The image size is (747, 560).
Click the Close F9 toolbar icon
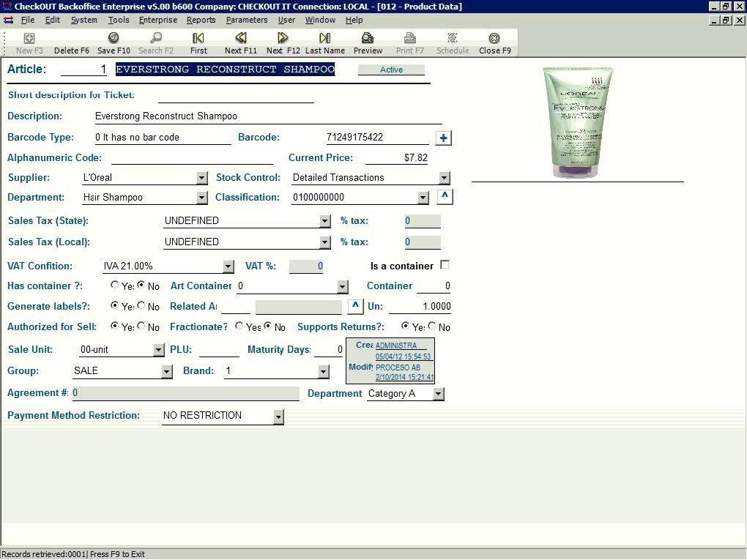pos(494,38)
